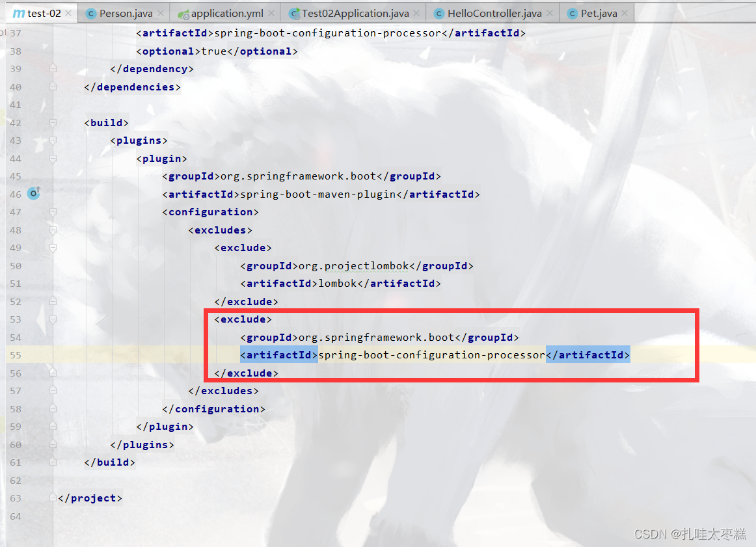Screen dimensions: 756x547
Task: Click the closing </project> tag
Action: point(90,498)
